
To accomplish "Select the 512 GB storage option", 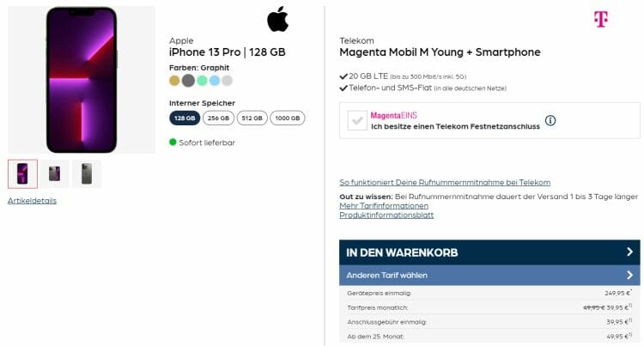I will pos(252,118).
